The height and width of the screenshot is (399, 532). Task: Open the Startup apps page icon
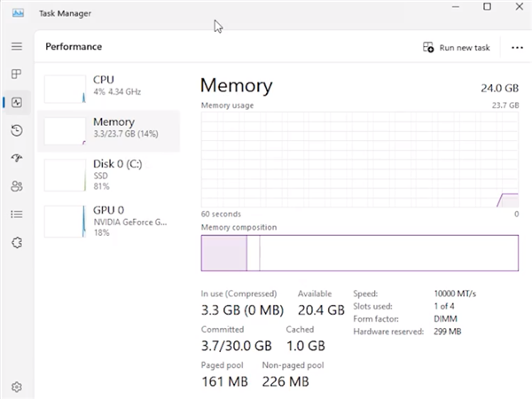coord(16,159)
